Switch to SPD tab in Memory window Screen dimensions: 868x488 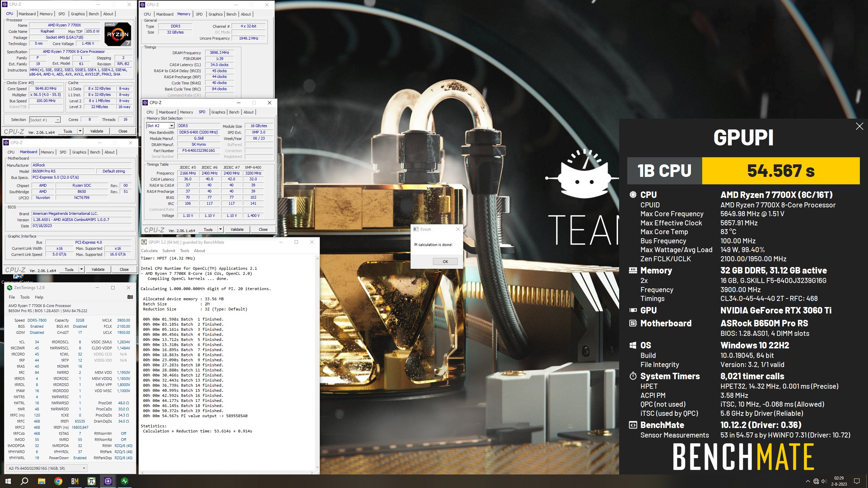pyautogui.click(x=199, y=14)
